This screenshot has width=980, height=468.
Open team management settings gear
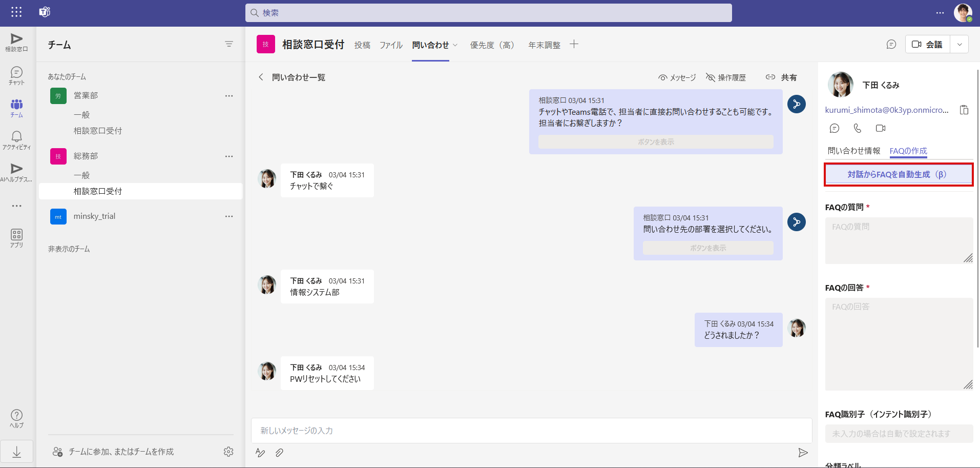[228, 452]
